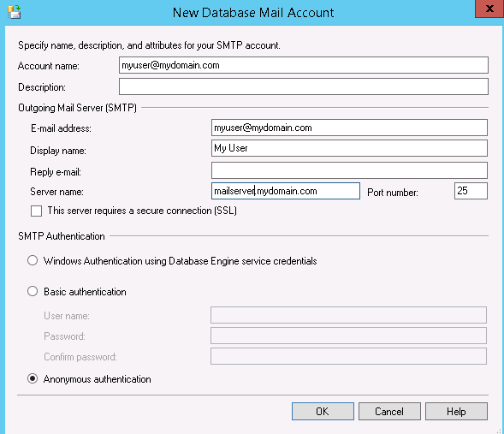Choose the Basic authentication option

[x=33, y=291]
